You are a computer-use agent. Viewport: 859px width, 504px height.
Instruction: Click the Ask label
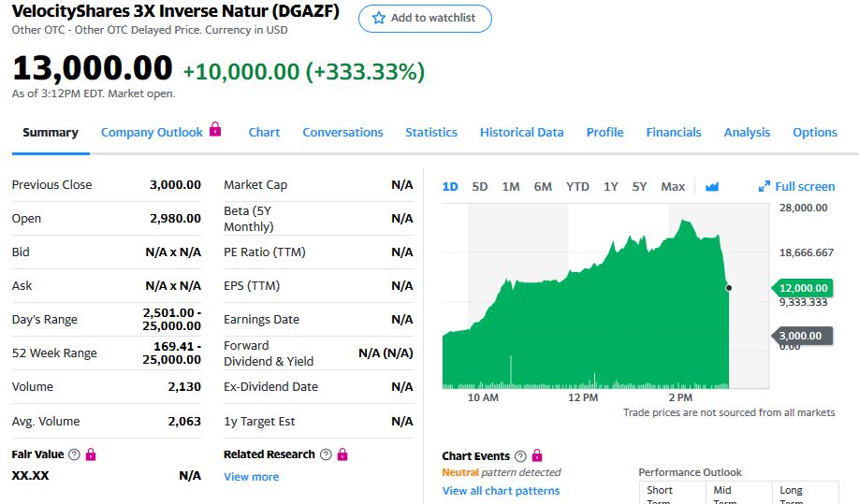point(22,285)
